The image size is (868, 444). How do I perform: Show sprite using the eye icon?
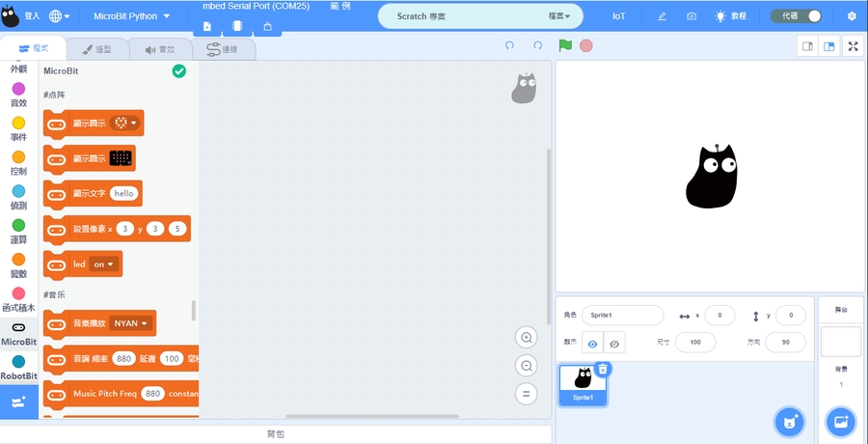click(592, 343)
